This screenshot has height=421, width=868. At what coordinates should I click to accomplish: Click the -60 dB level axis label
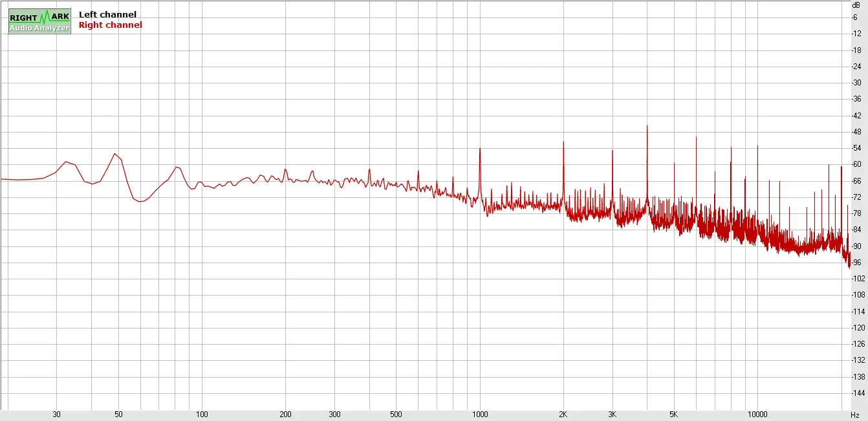pos(856,164)
